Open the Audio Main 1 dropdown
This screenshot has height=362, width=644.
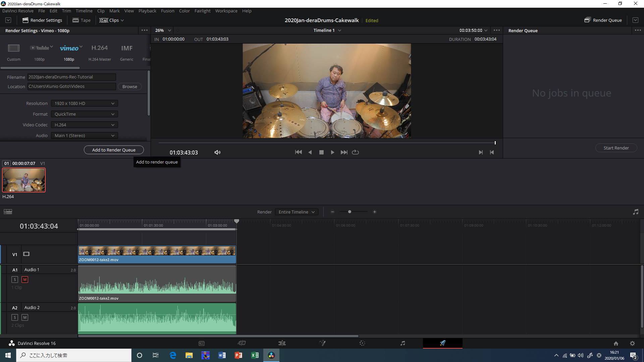(x=85, y=136)
